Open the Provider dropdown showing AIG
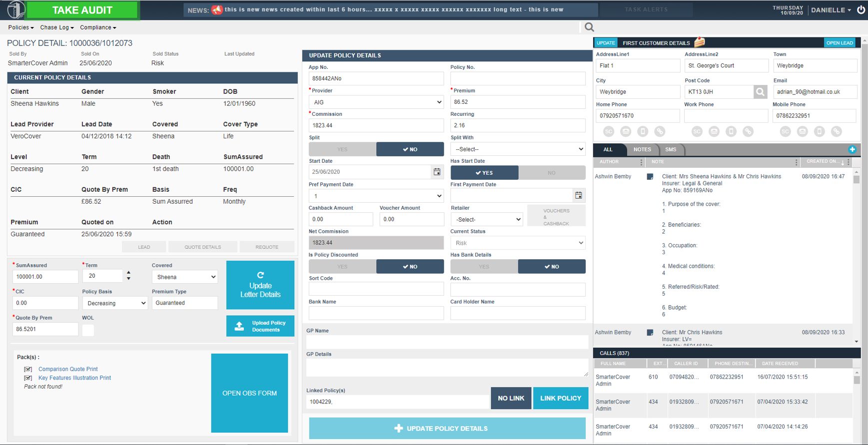Image resolution: width=868 pixels, height=445 pixels. tap(376, 102)
